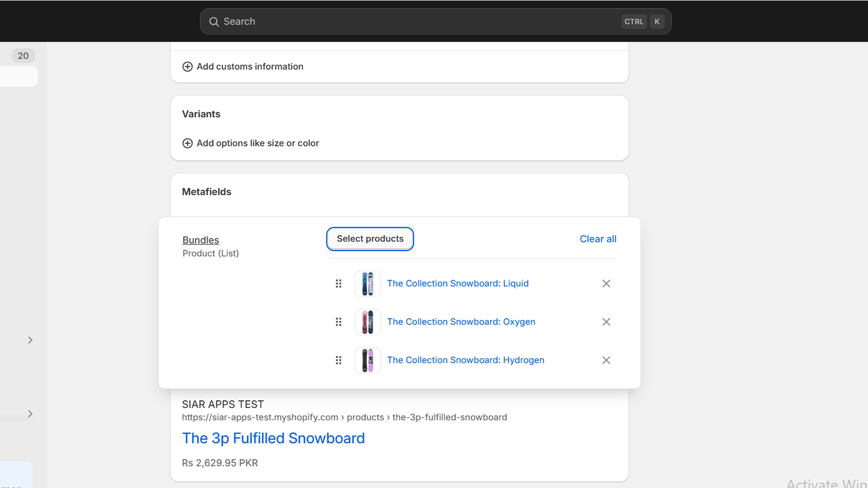The width and height of the screenshot is (868, 488).
Task: Click the Liquid snowboard thumbnail image
Action: coord(367,284)
